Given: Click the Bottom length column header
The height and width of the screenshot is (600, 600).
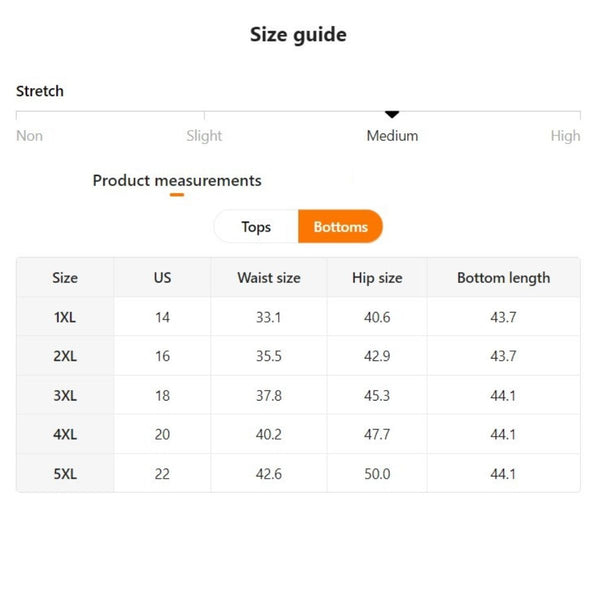Looking at the screenshot, I should pos(503,278).
